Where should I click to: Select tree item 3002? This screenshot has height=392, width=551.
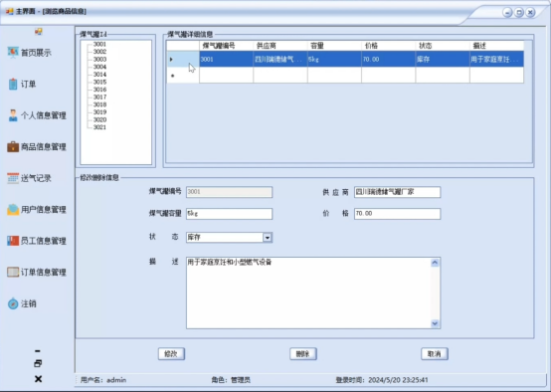coord(99,52)
